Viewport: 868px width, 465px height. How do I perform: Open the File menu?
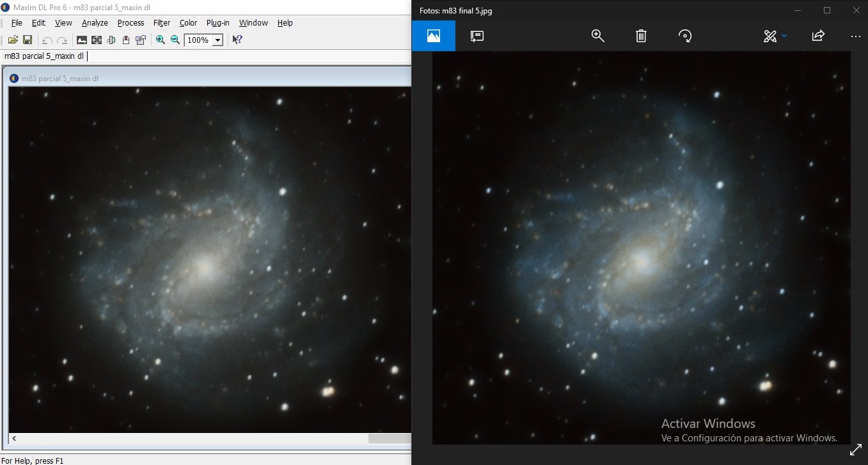click(x=17, y=22)
